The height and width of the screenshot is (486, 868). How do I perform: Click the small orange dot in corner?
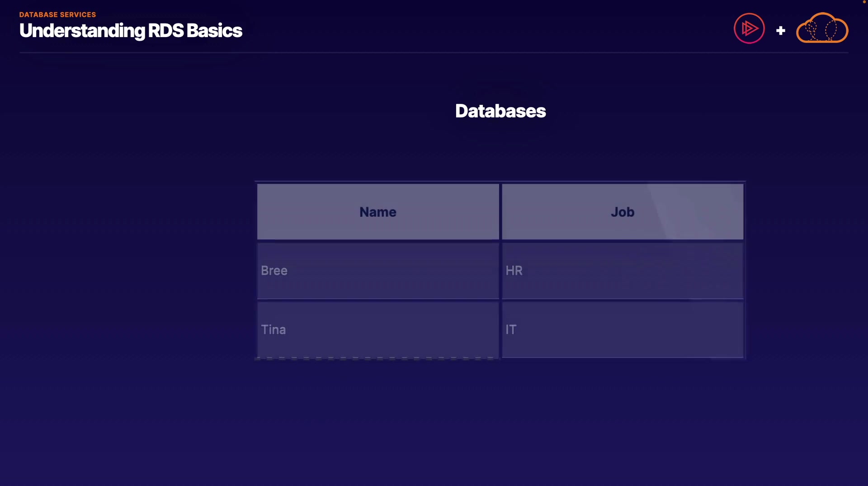click(864, 2)
